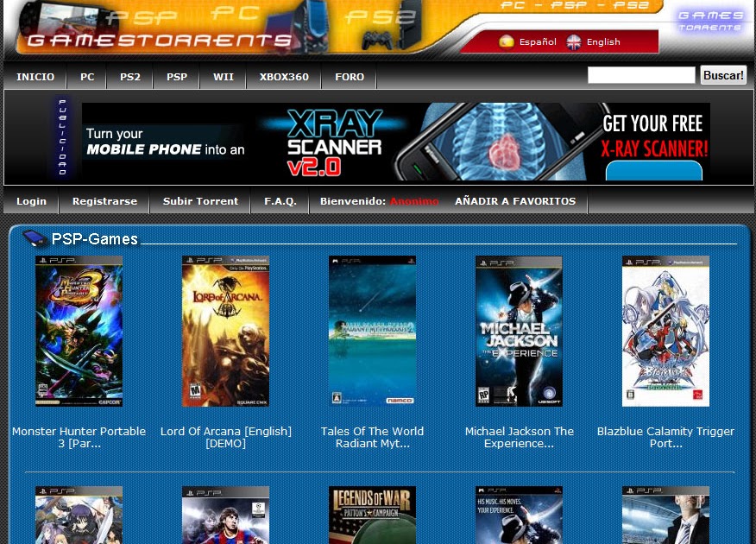Open the Login link
This screenshot has height=544, width=756.
tap(31, 201)
